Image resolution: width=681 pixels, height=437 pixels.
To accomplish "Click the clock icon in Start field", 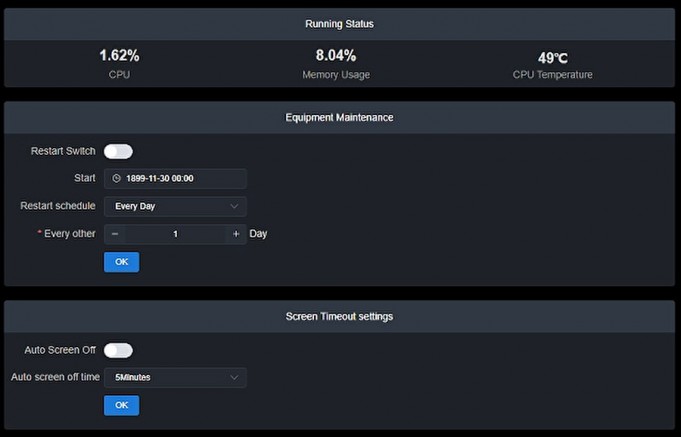I will coord(116,178).
